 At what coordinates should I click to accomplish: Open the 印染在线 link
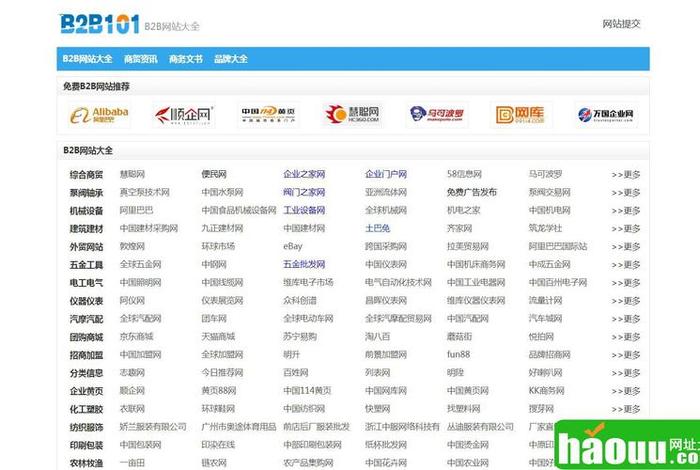click(x=218, y=445)
